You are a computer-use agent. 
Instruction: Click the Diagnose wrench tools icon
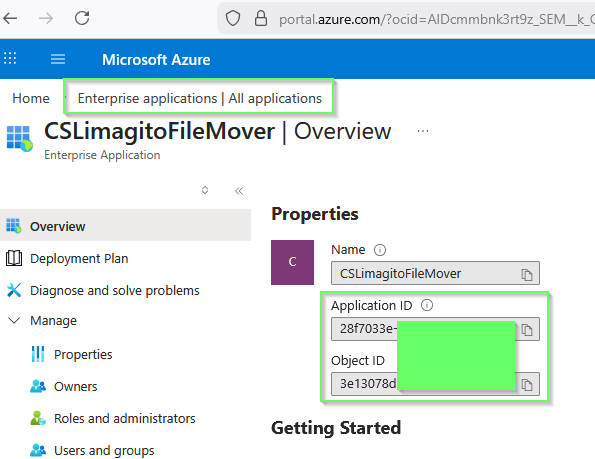(14, 290)
